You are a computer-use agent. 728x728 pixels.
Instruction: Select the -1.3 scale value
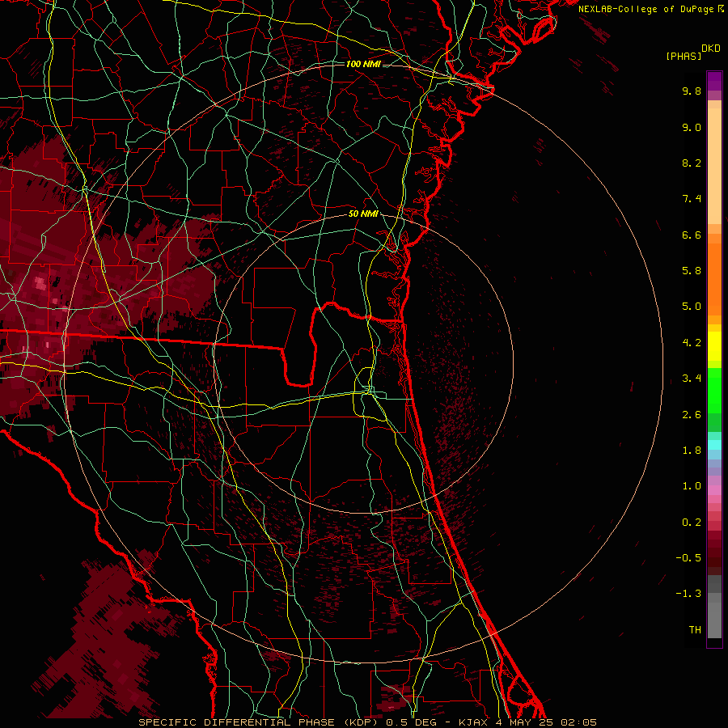(x=688, y=594)
